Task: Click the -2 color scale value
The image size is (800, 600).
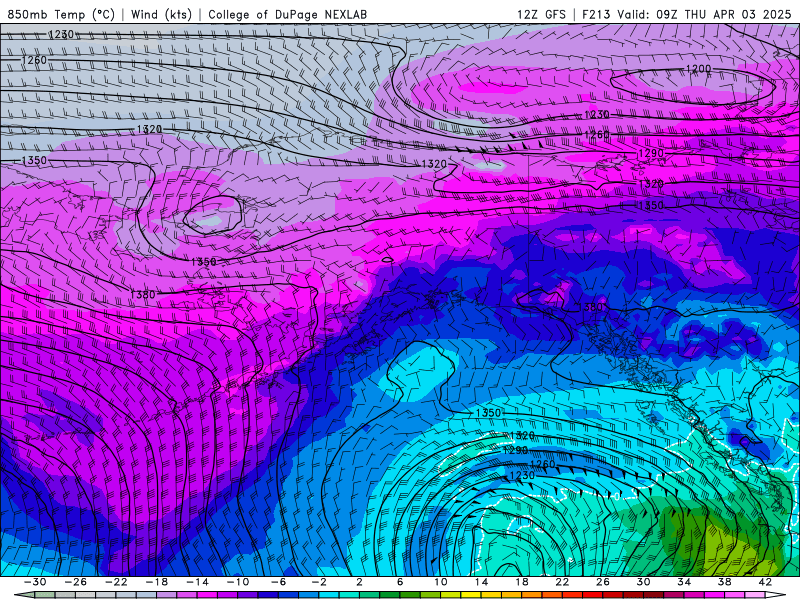Action: click(319, 582)
